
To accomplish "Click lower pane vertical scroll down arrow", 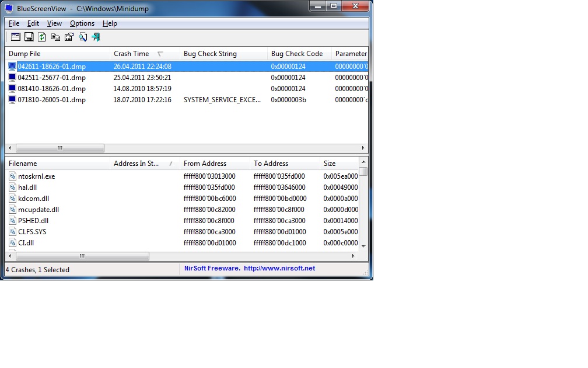I will 363,247.
